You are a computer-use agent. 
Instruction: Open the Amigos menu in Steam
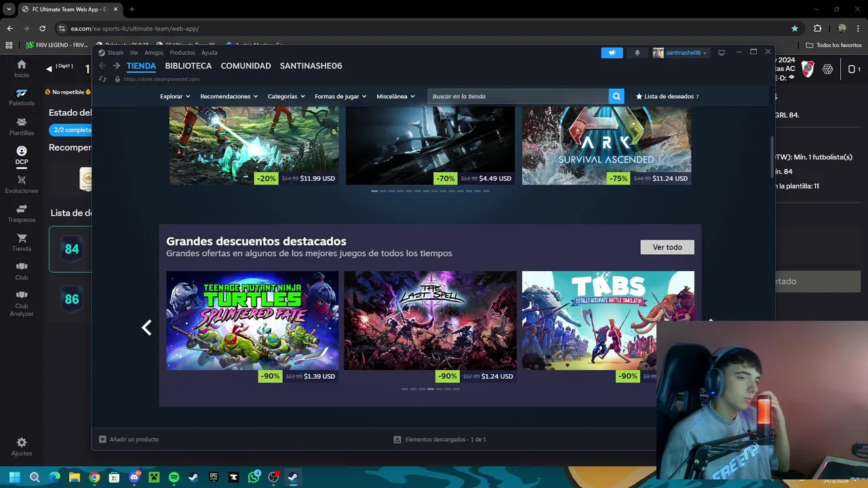[154, 53]
